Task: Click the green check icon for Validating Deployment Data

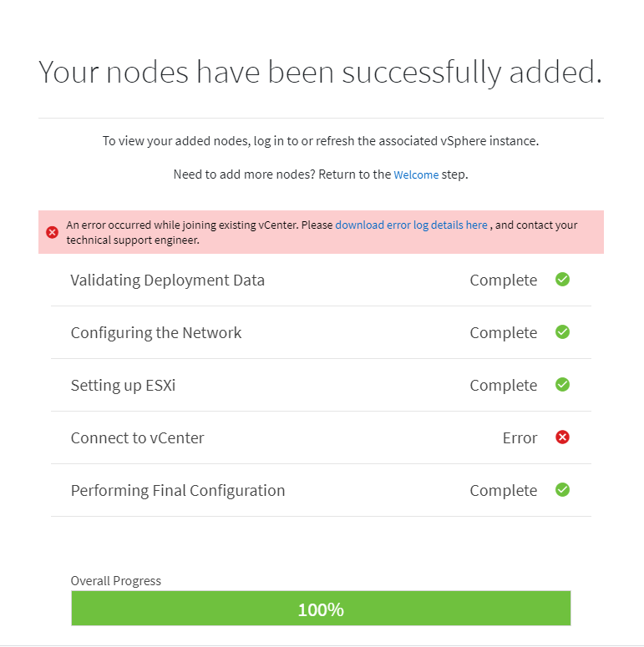Action: pyautogui.click(x=563, y=280)
